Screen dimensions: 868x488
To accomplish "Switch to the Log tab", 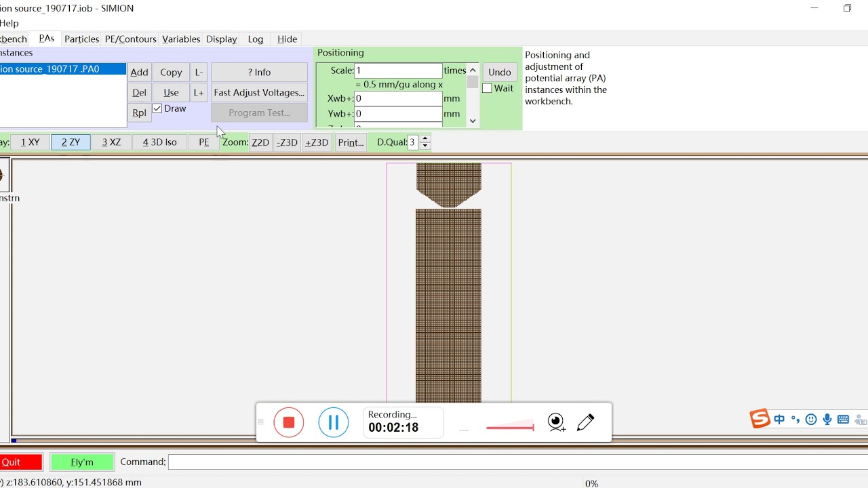I will coord(256,39).
